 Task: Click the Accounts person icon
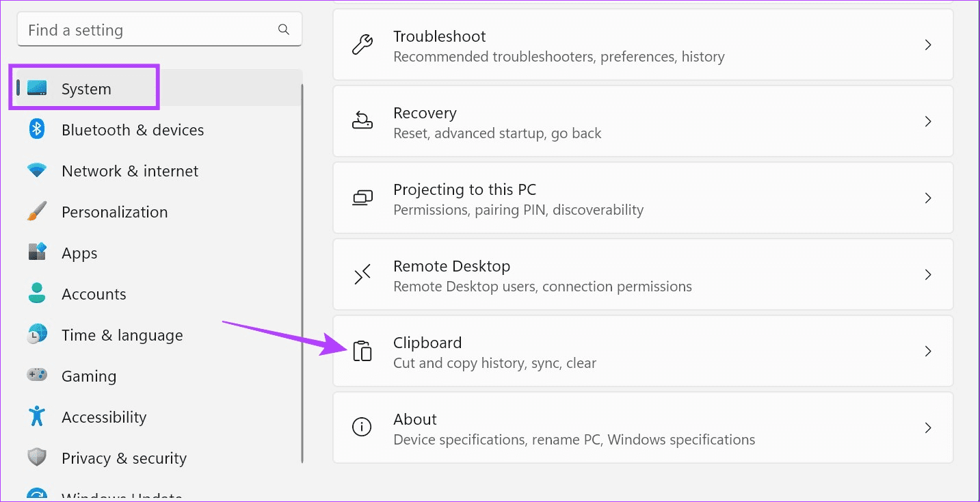click(37, 293)
